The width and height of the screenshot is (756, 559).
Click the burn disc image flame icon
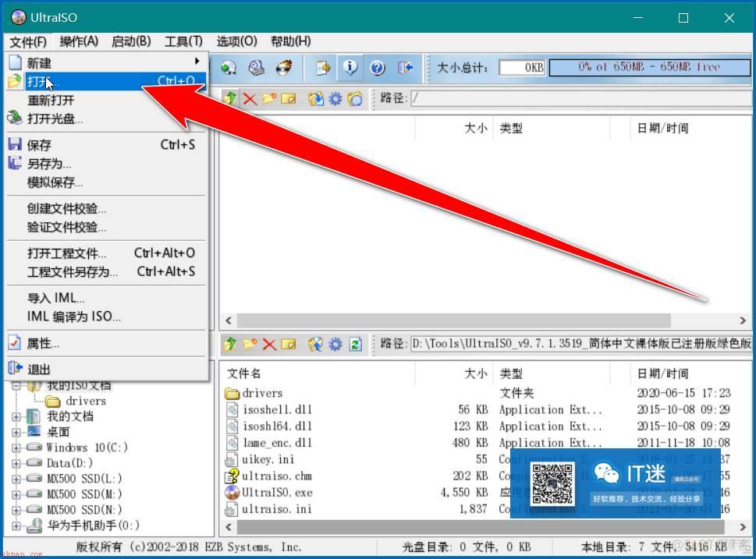pyautogui.click(x=284, y=68)
